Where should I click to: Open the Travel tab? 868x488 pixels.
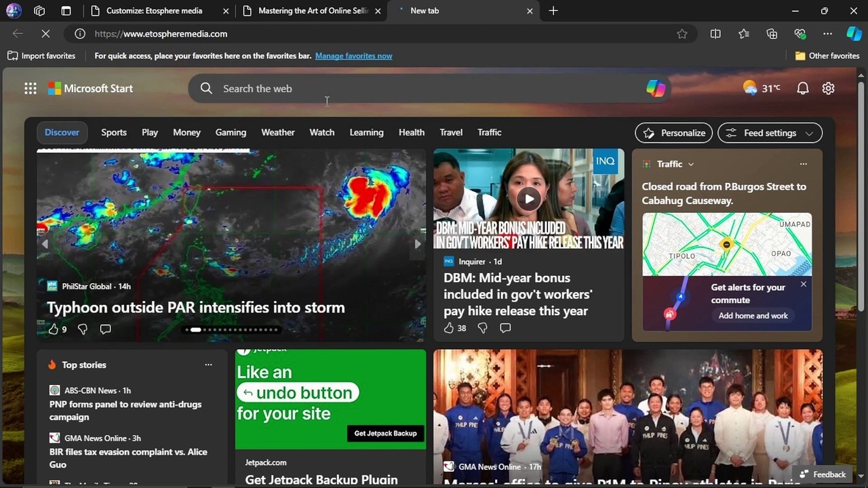pyautogui.click(x=451, y=132)
